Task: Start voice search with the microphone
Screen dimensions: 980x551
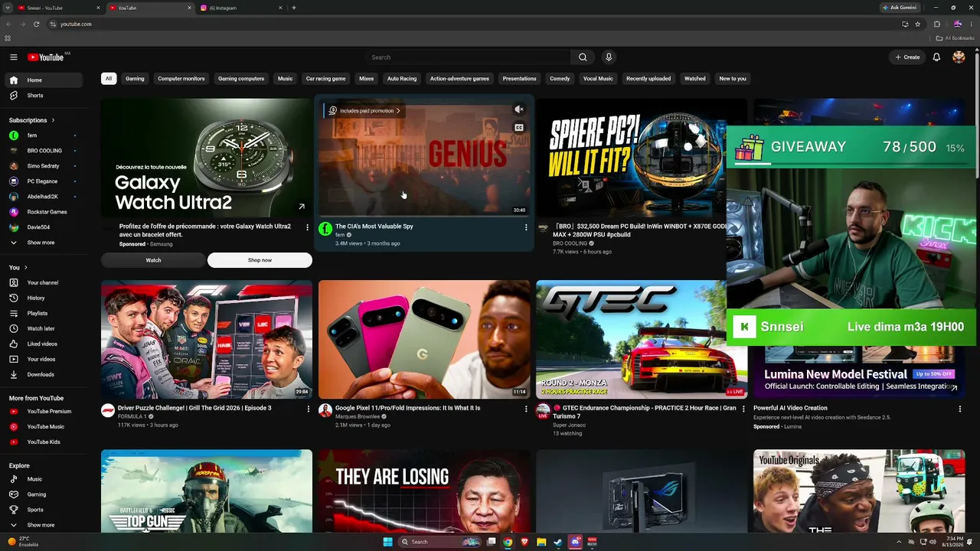Action: (x=609, y=57)
